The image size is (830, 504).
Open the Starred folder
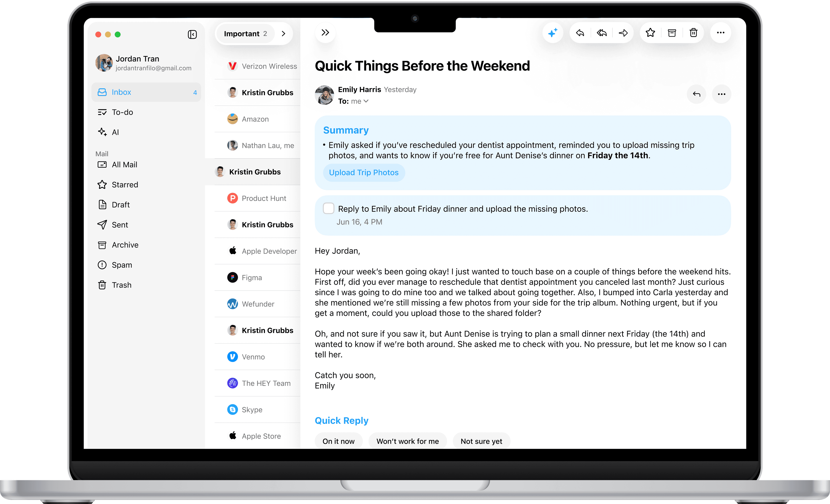point(146,185)
